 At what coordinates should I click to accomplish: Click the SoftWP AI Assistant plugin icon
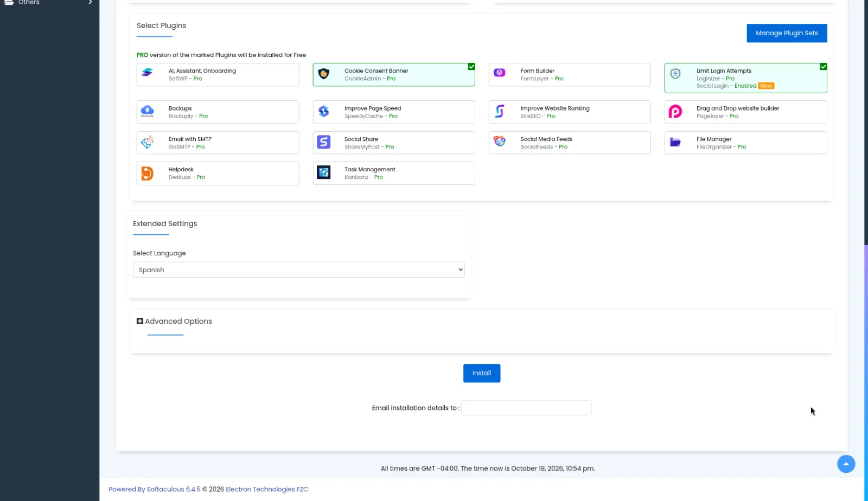pyautogui.click(x=147, y=73)
